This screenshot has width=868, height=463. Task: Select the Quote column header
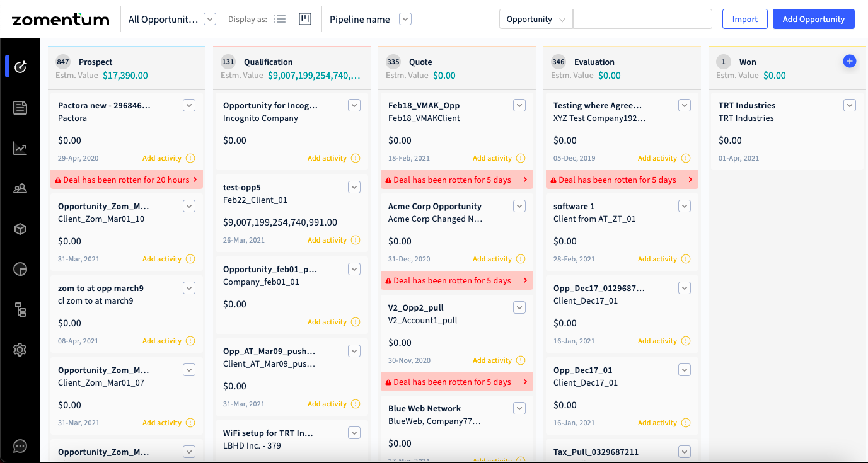click(x=457, y=68)
